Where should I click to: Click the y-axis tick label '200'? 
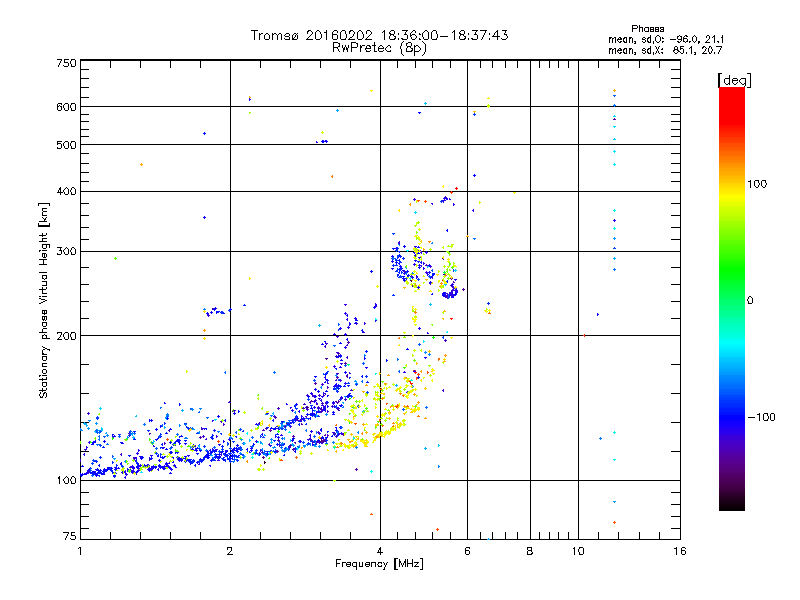click(67, 336)
